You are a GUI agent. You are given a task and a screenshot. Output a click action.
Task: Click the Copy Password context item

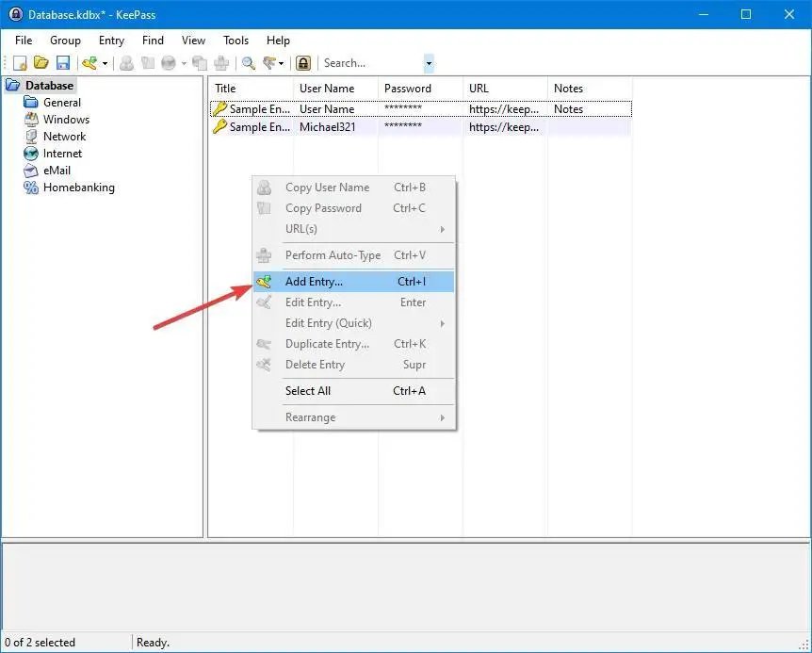click(x=353, y=208)
